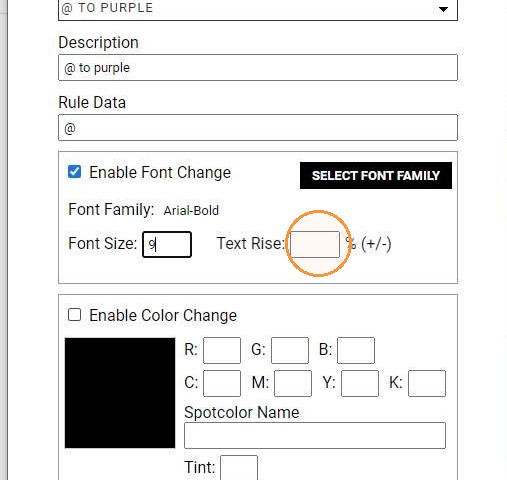This screenshot has width=507, height=480.
Task: Click the G color value field
Action: (290, 350)
